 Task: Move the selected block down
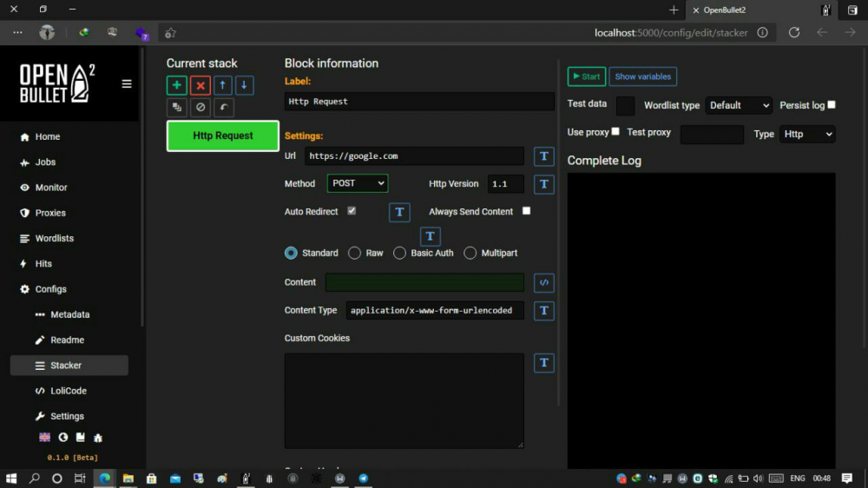pyautogui.click(x=244, y=85)
